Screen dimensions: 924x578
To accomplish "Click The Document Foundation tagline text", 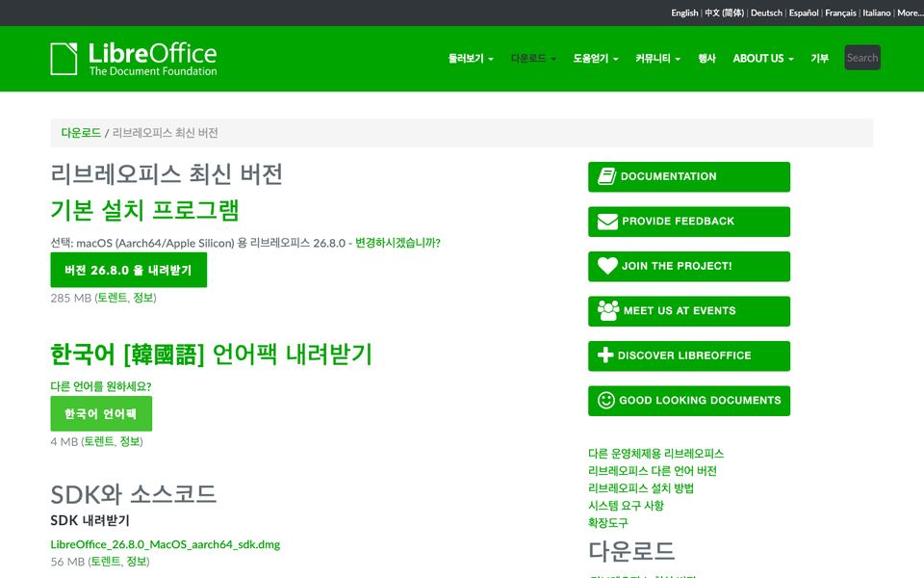I will click(x=153, y=71).
